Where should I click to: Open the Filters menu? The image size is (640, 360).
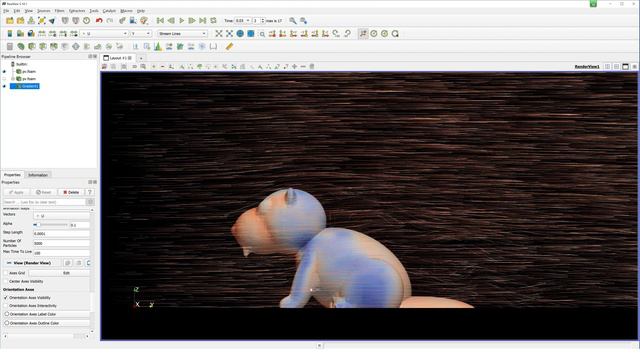[x=60, y=11]
